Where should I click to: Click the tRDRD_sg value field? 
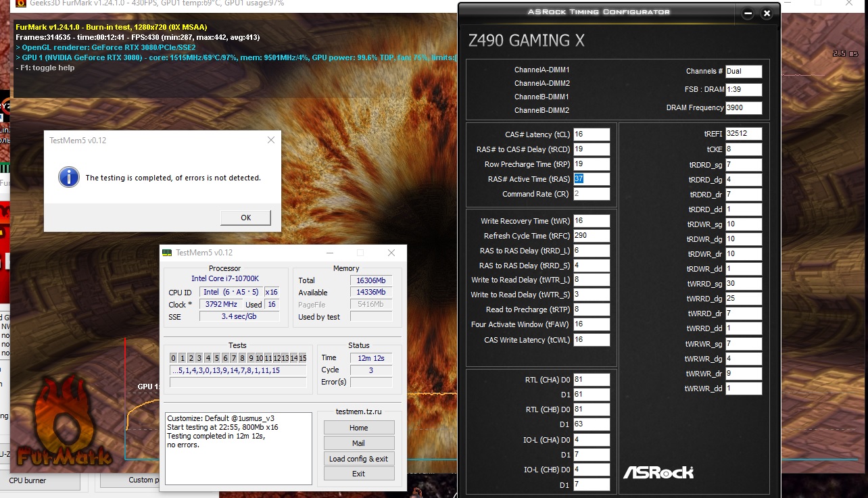coord(744,165)
